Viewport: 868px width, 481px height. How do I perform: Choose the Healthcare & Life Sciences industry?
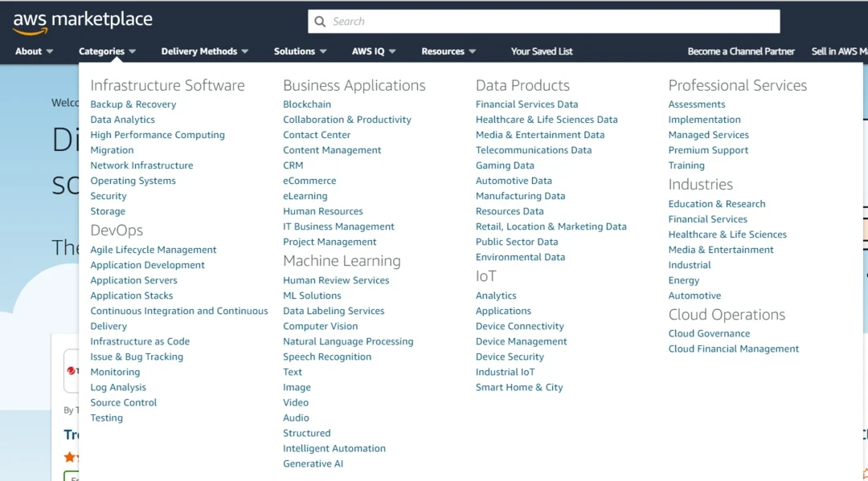[x=727, y=234]
